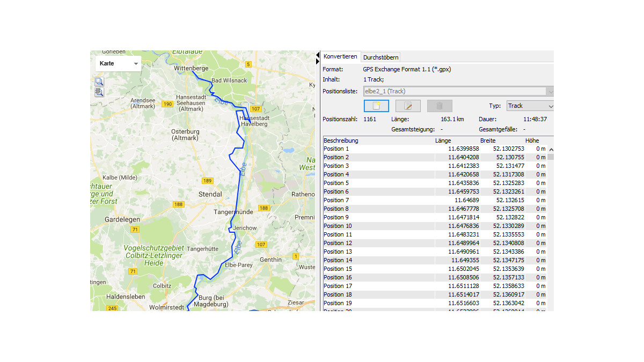The height and width of the screenshot is (362, 644).
Task: Select the Konvertieren tab
Action: coord(340,56)
